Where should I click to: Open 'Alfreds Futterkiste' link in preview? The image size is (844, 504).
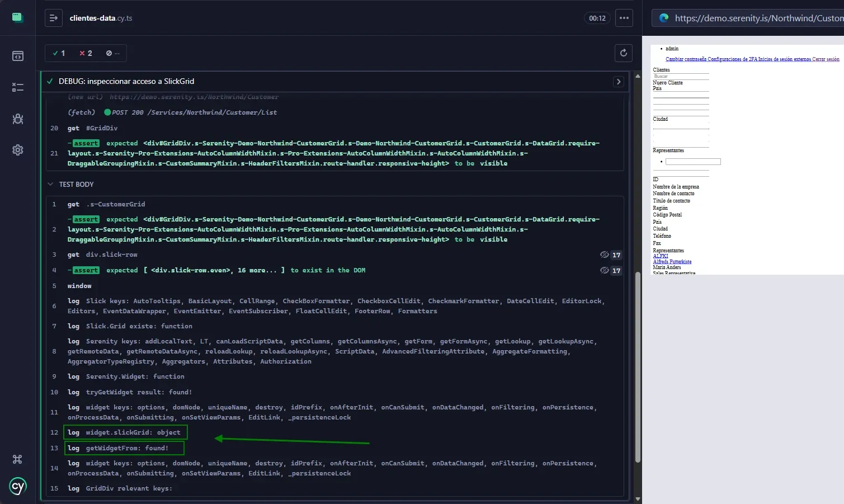pos(672,262)
